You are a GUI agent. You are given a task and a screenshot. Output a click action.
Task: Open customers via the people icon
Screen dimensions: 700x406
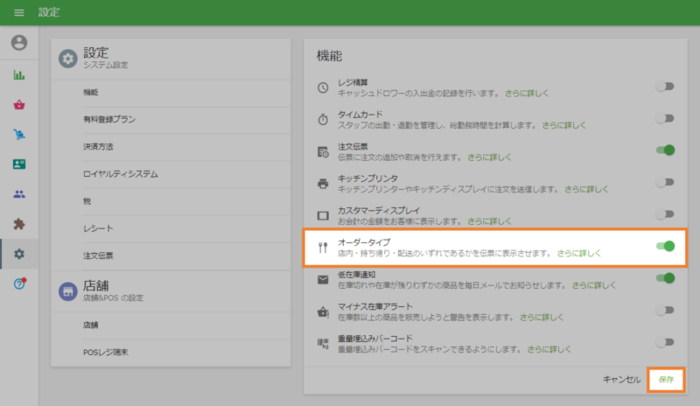tap(19, 194)
